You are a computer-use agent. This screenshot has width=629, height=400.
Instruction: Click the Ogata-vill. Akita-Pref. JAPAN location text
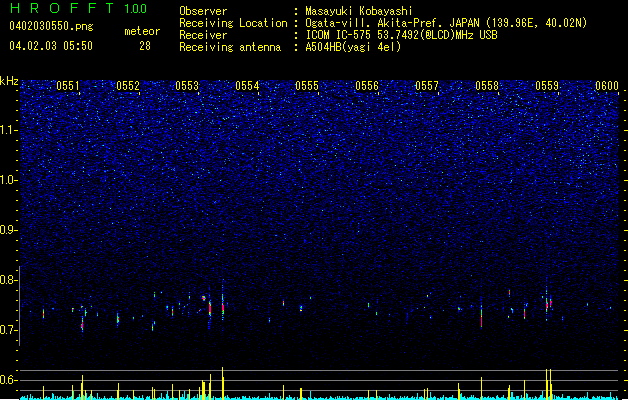(446, 23)
